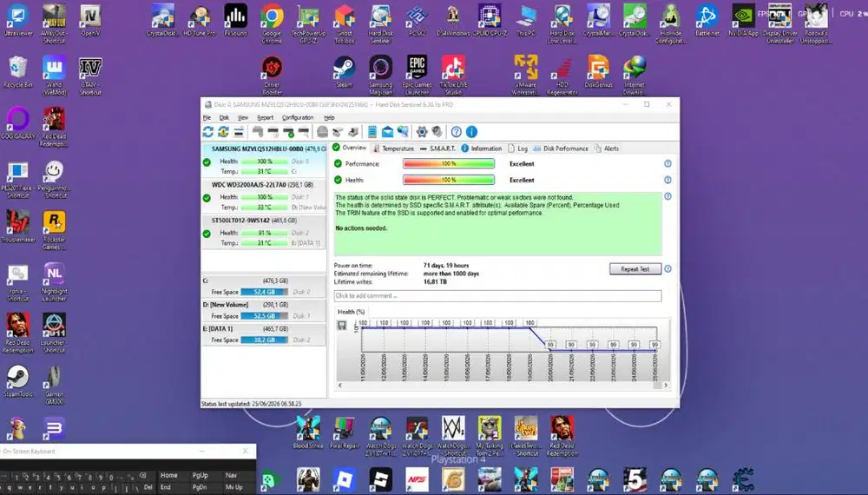The height and width of the screenshot is (495, 868).
Task: Click the blue info About toolbar icon
Action: [x=471, y=132]
